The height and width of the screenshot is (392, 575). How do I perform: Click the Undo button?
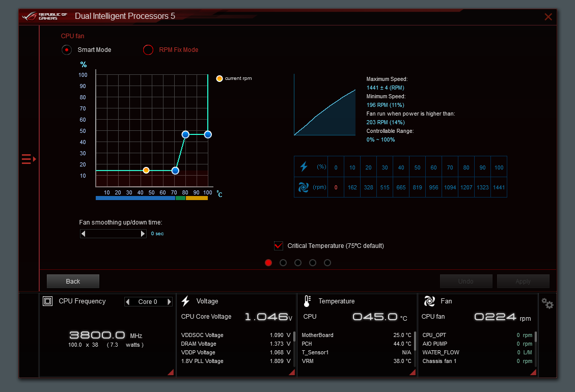(x=466, y=281)
